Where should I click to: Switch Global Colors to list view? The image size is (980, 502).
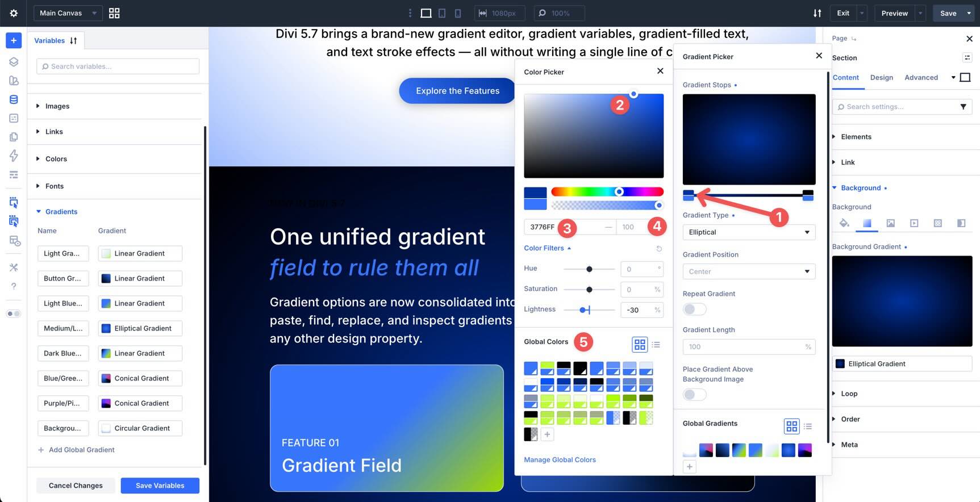(x=656, y=344)
